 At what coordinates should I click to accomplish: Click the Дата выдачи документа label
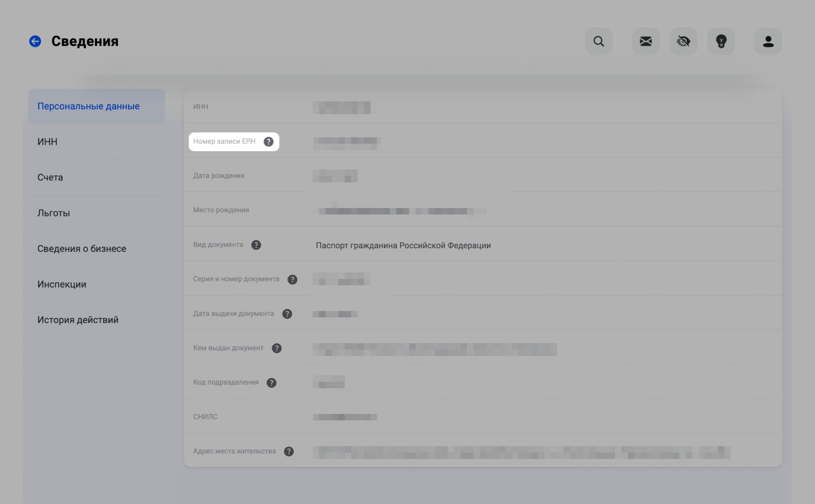233,314
